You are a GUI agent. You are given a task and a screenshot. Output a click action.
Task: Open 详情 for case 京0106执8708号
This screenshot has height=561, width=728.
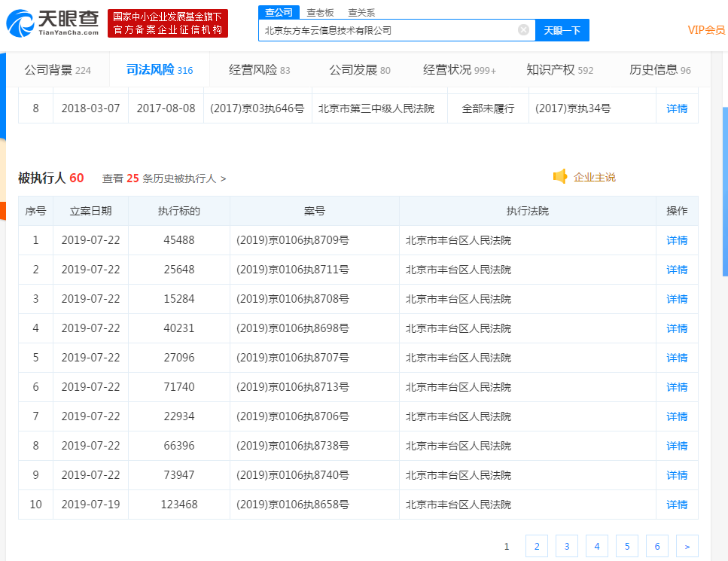coord(677,299)
